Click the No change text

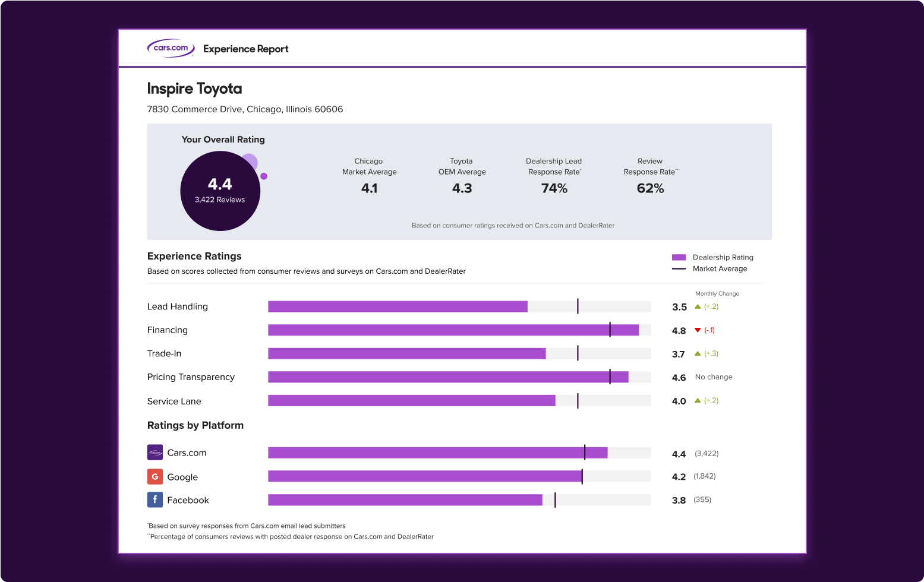[x=714, y=377]
